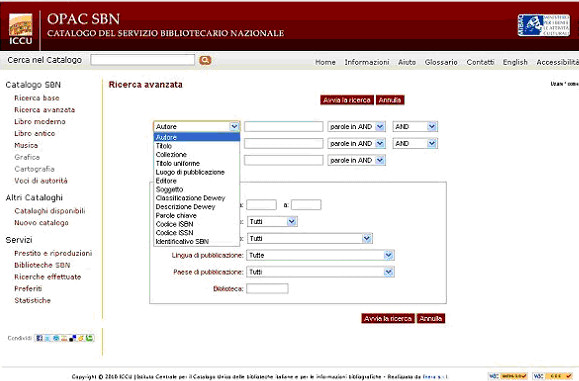Open Lingua di pubblicazione dropdown
Screen dimensions: 579x381
point(320,255)
